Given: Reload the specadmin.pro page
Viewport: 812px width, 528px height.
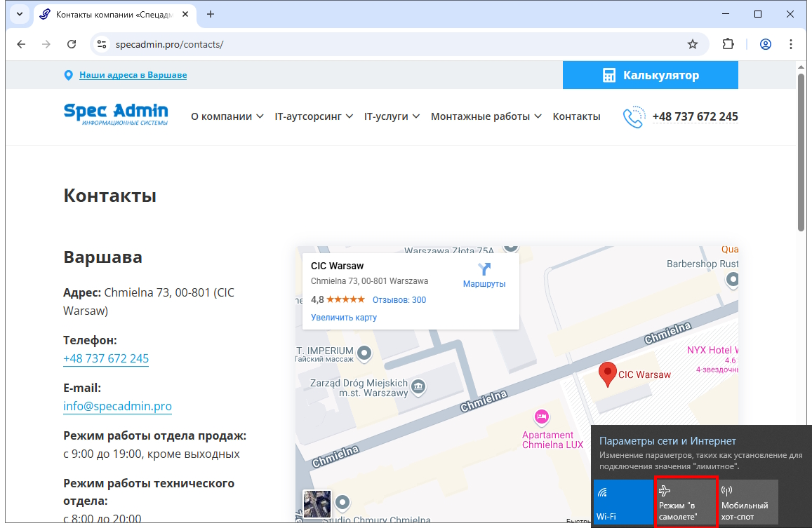Looking at the screenshot, I should [72, 44].
